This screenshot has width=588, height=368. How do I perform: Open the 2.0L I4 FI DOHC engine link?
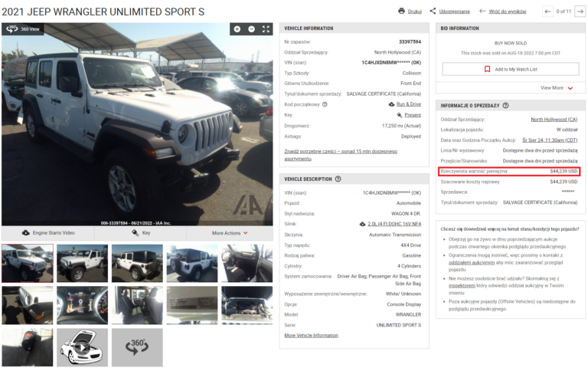coord(394,224)
